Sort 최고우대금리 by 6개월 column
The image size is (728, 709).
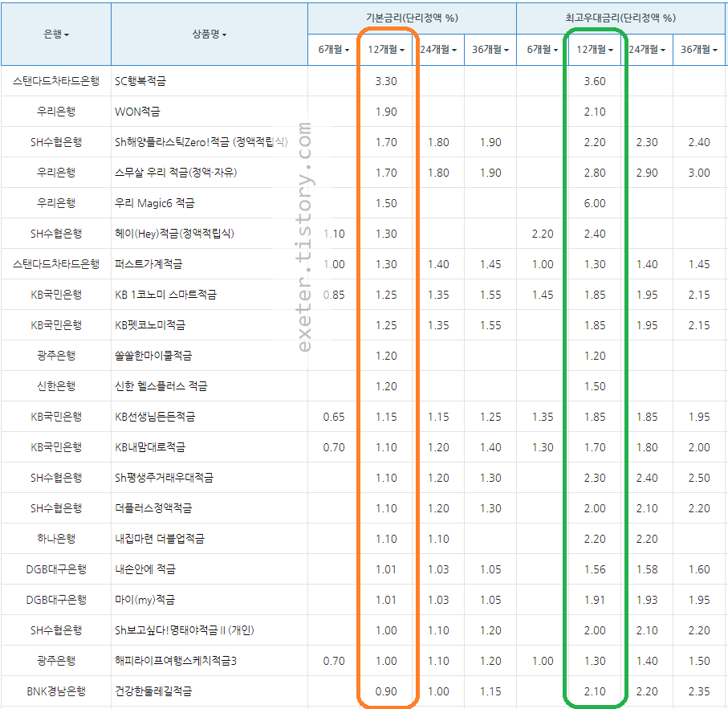click(543, 49)
